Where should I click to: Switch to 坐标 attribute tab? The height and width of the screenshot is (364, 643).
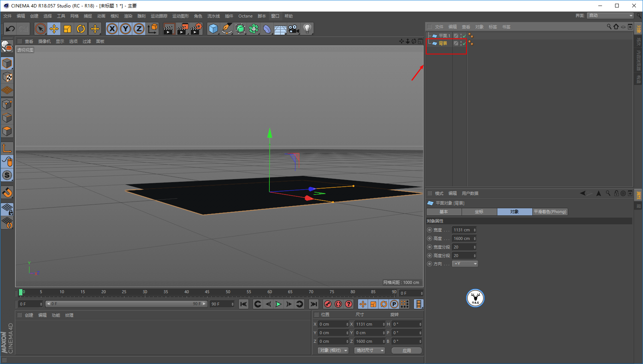point(479,212)
